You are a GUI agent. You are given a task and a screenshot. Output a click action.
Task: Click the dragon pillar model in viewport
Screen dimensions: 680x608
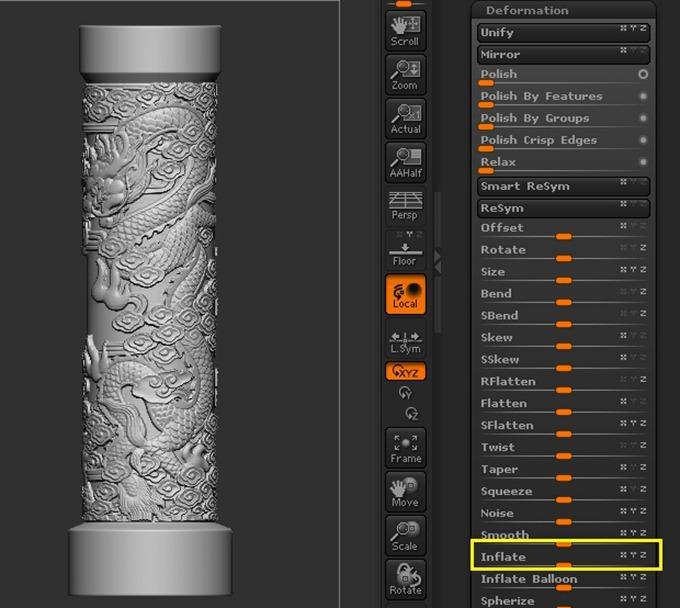tap(150, 310)
